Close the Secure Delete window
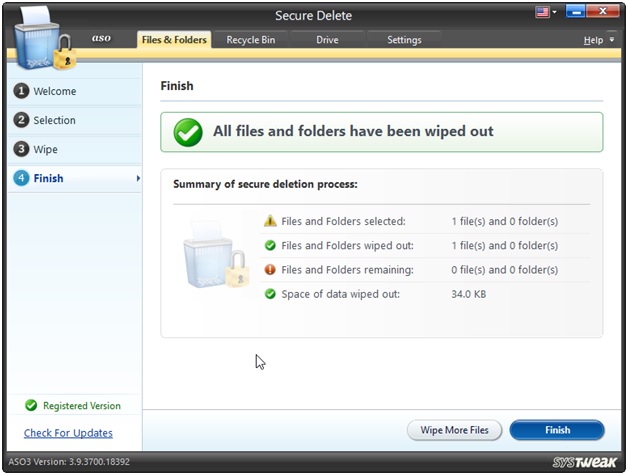 tap(602, 12)
